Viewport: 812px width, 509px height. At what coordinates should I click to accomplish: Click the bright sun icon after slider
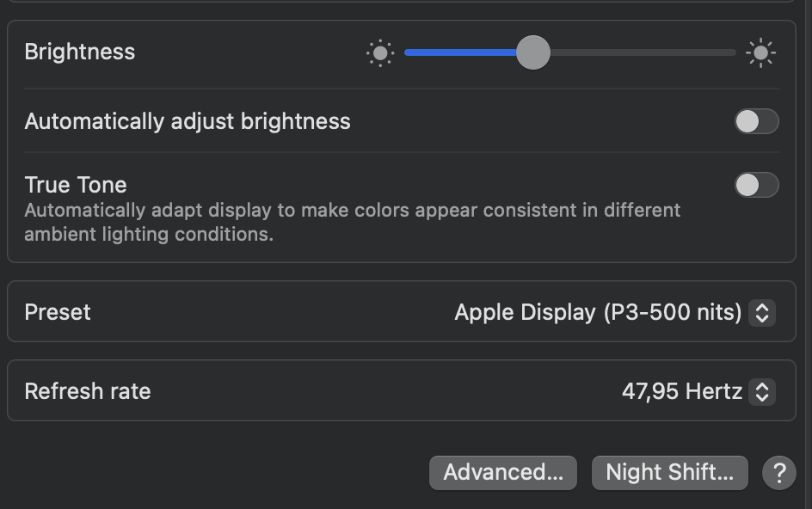pos(760,53)
